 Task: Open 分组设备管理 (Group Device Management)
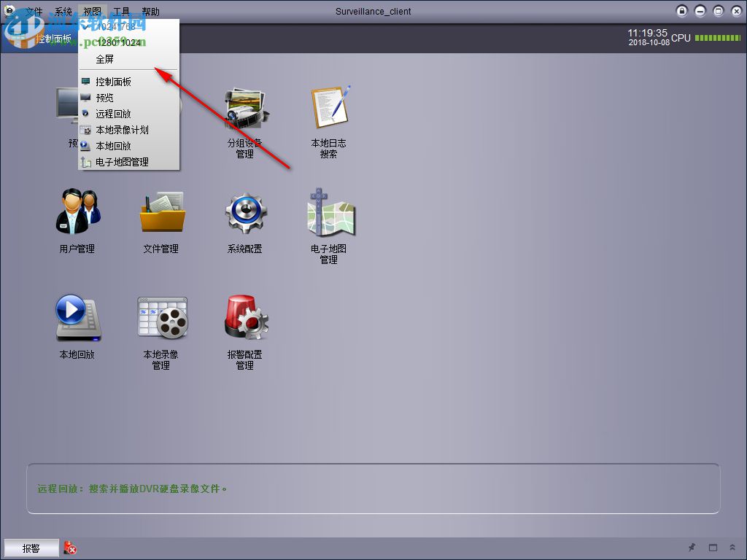(x=244, y=109)
